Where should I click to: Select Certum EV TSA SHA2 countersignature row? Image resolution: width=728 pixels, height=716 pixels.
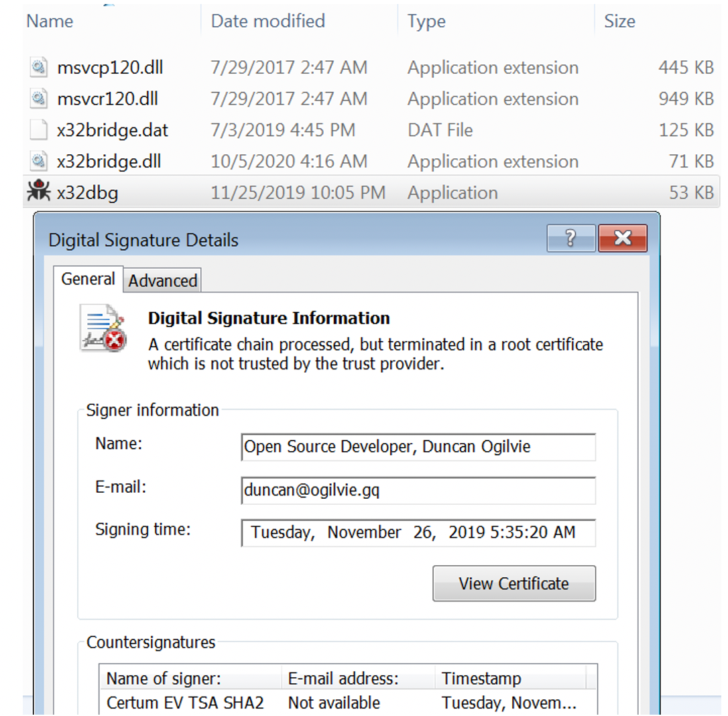348,703
